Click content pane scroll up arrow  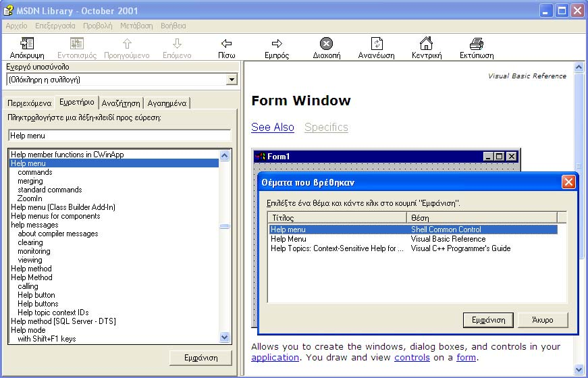click(579, 67)
